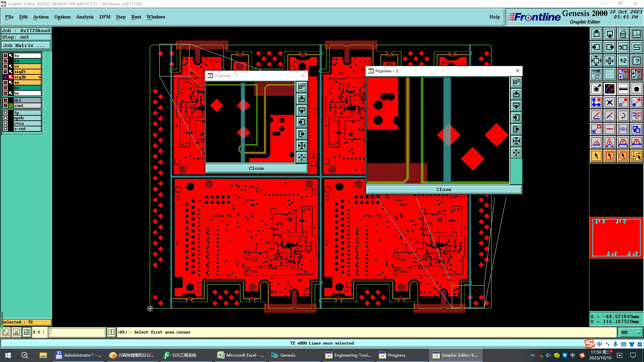
Task: Open the graphic parameters wrench icon
Action: (596, 74)
